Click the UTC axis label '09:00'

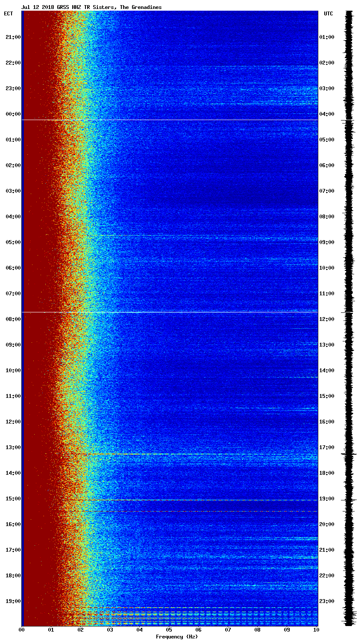pyautogui.click(x=327, y=242)
